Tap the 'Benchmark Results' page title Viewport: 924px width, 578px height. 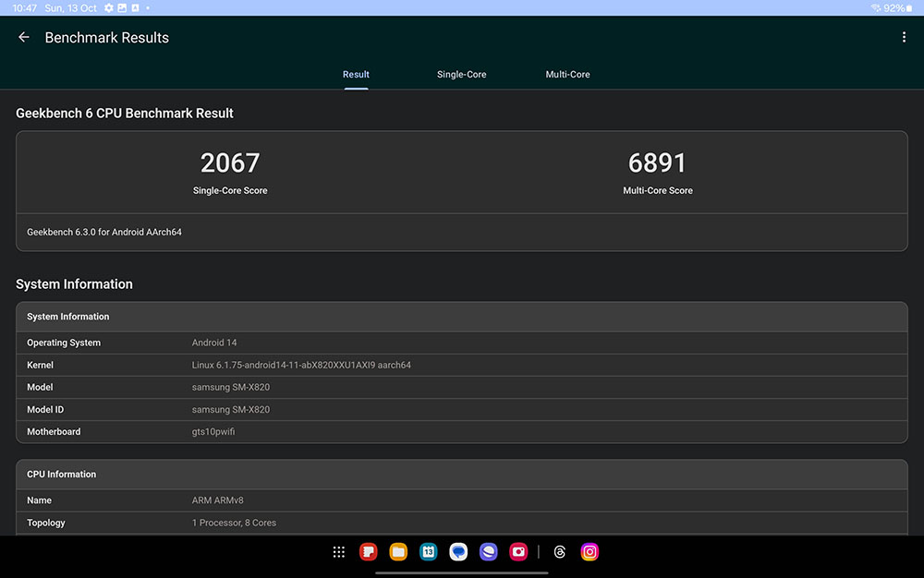(106, 38)
